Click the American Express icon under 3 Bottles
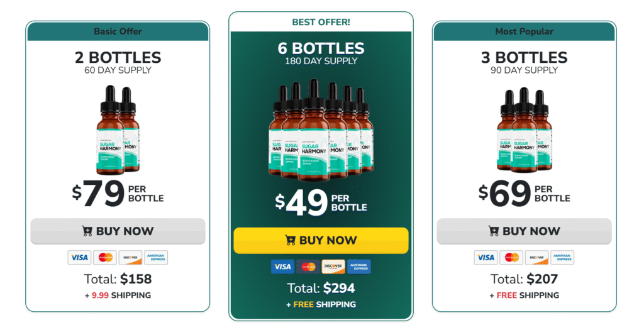Image resolution: width=644 pixels, height=330 pixels. 562,257
